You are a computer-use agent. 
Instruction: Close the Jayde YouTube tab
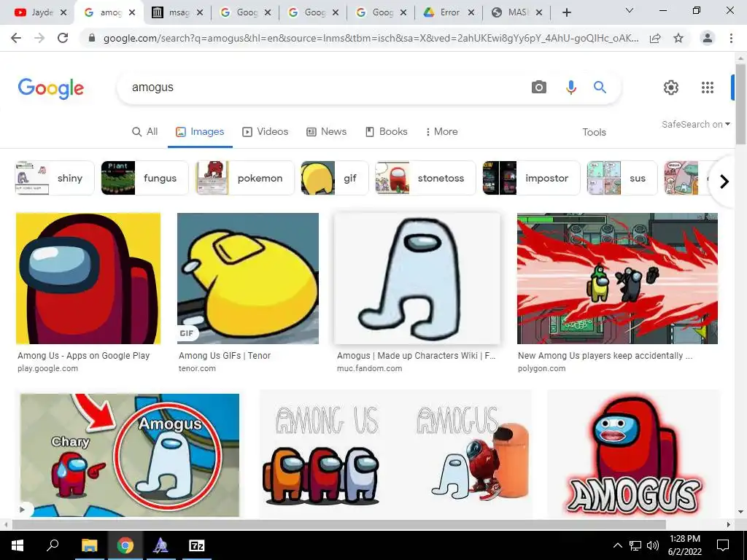click(x=63, y=12)
